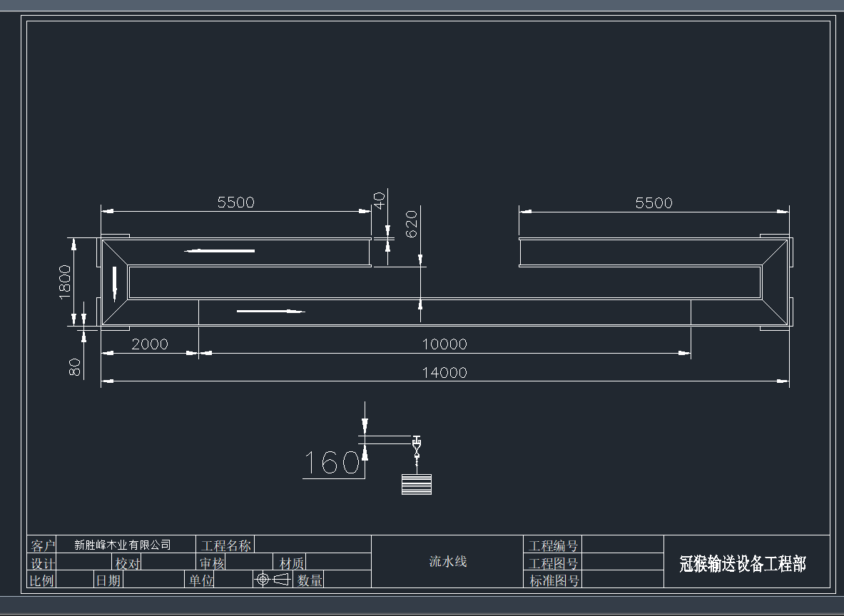Click the 客户 cell showing 新胜峰木业有限公司

123,544
